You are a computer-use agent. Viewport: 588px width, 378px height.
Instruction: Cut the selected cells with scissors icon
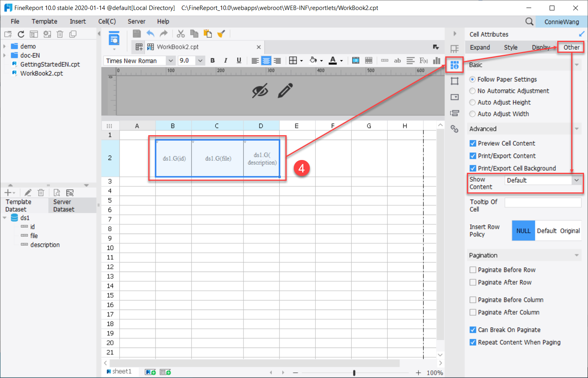181,34
